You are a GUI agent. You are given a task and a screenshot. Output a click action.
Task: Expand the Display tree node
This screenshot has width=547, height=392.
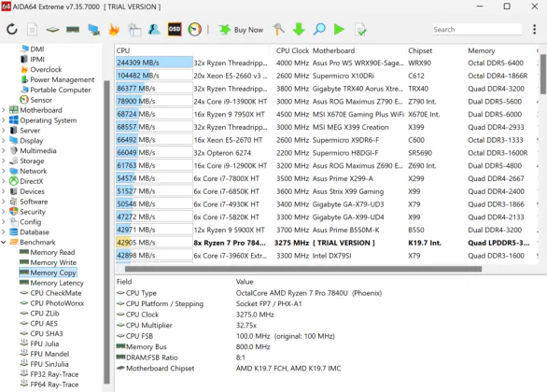click(4, 141)
